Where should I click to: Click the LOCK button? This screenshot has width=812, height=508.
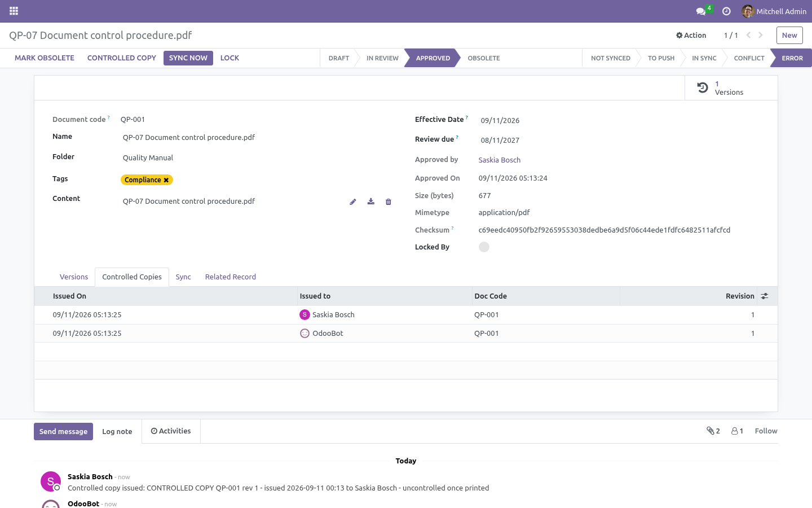click(230, 58)
